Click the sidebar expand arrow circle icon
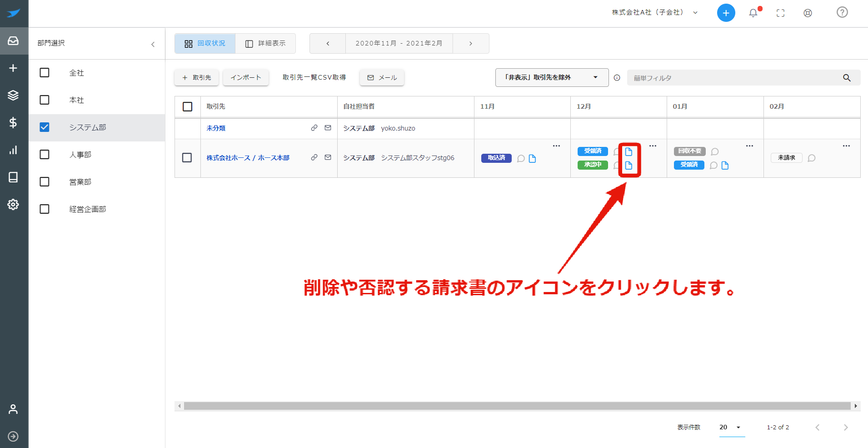 (13, 436)
